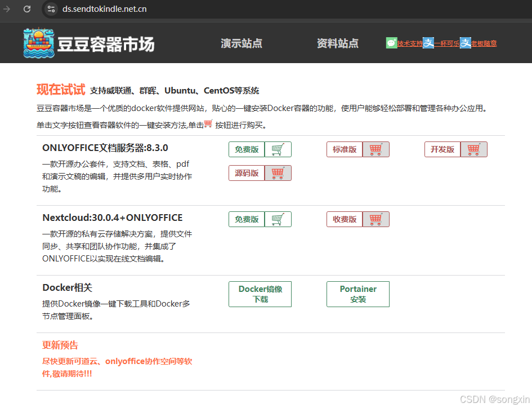Open site information icon in address bar
532x408 pixels.
point(51,9)
